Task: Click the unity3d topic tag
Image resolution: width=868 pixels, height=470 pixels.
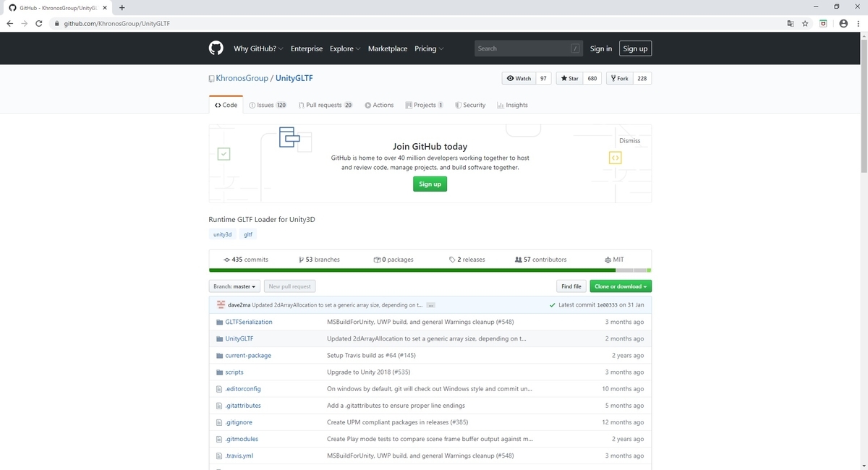Action: click(x=222, y=235)
